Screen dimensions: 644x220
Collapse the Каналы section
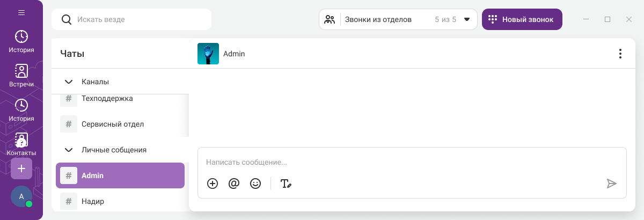69,82
